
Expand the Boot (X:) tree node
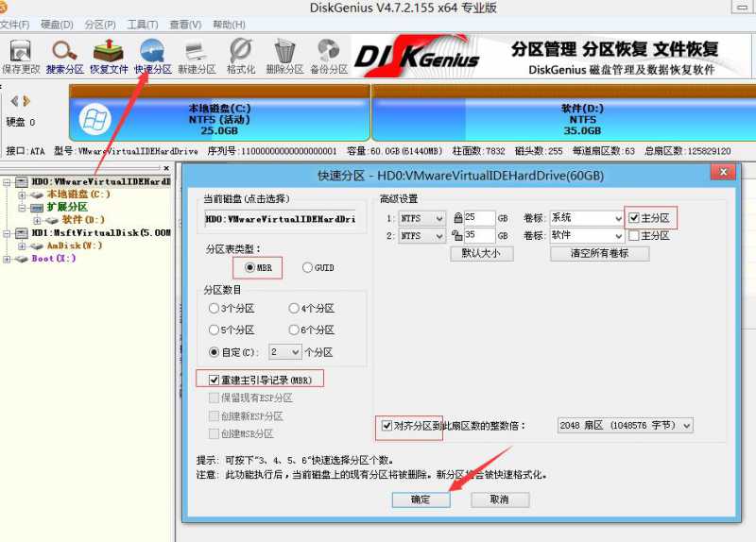pos(7,259)
